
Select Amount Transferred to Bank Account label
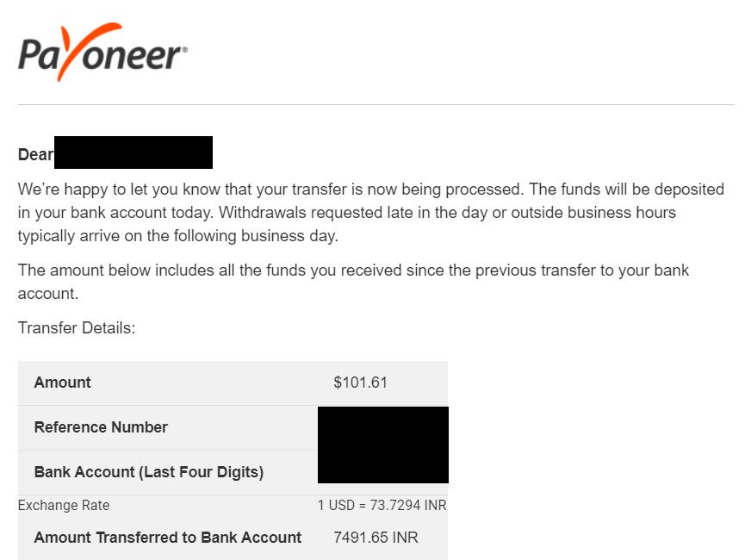click(168, 538)
